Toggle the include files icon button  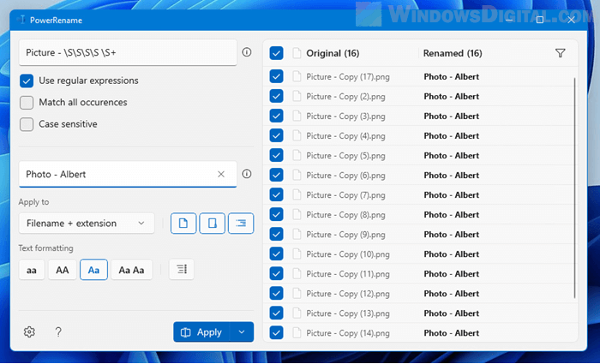pos(183,224)
